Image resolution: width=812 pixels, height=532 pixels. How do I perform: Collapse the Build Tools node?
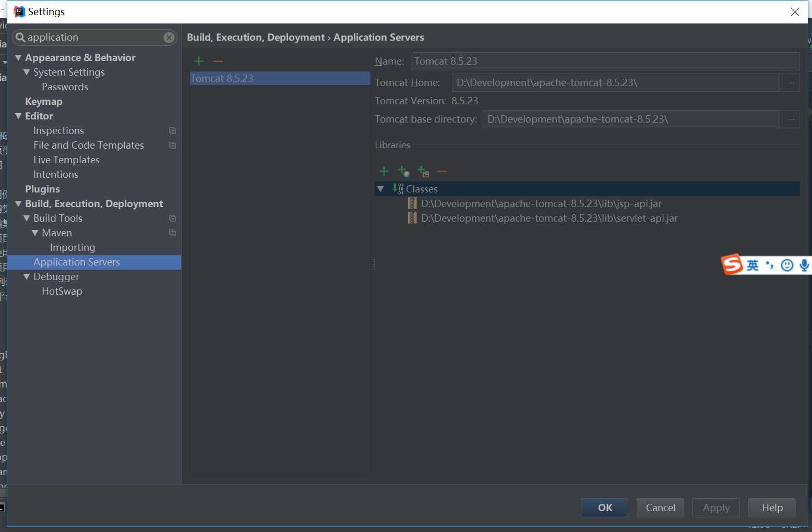27,218
